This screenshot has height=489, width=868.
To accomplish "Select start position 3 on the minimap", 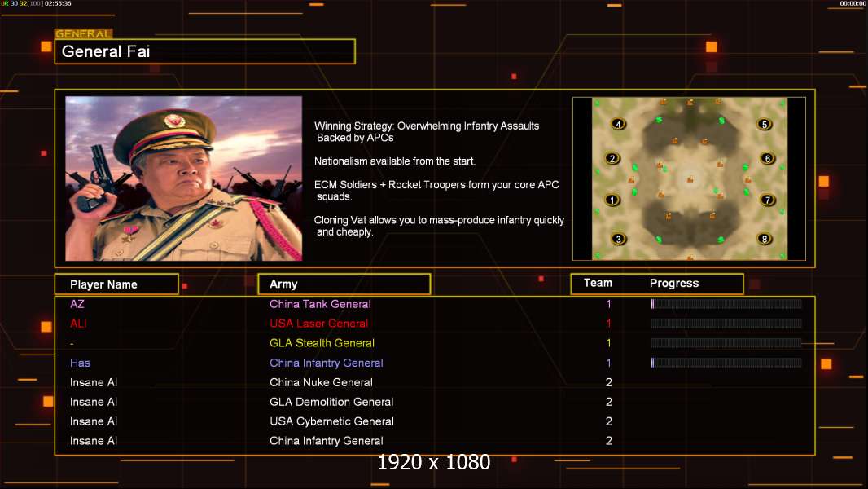I will [619, 240].
